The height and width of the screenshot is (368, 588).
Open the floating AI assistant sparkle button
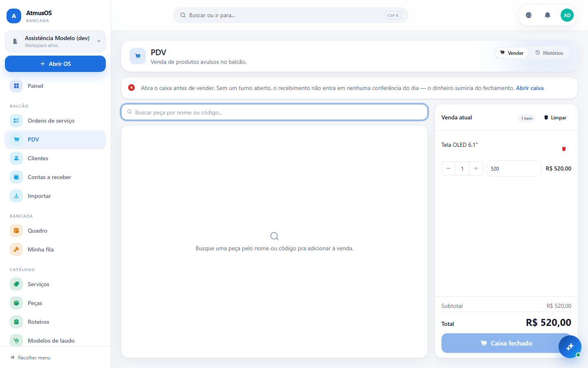point(570,347)
